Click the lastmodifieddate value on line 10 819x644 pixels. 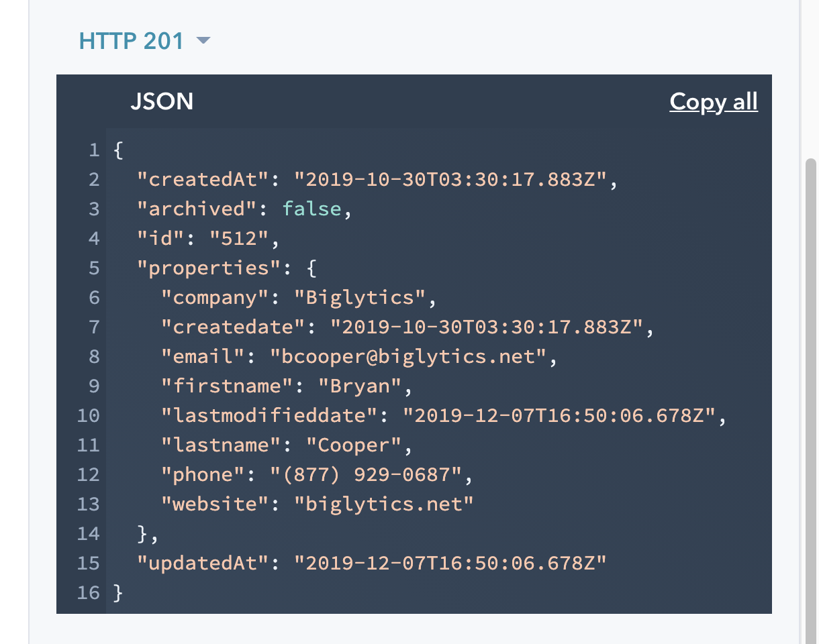(559, 416)
